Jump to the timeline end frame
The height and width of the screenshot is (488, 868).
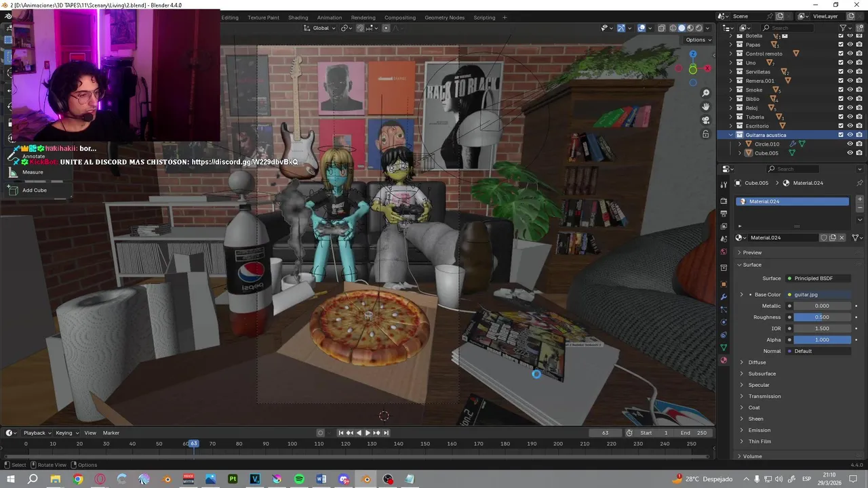click(386, 433)
